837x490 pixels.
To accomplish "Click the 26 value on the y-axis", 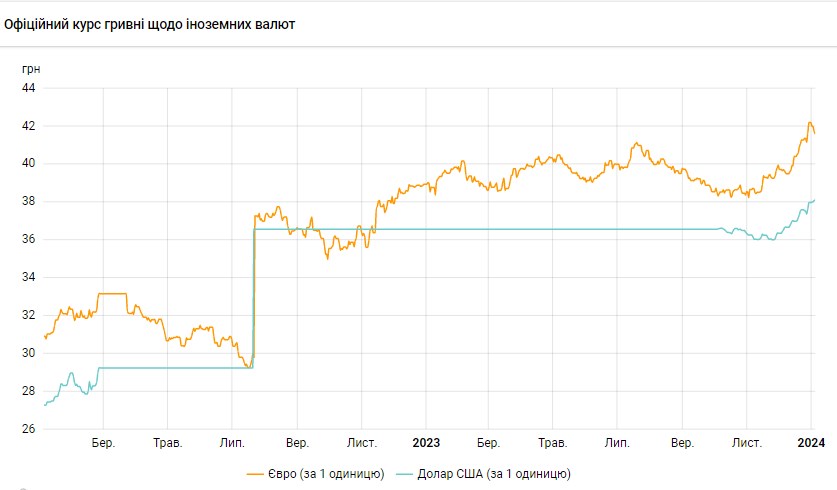I will [28, 429].
